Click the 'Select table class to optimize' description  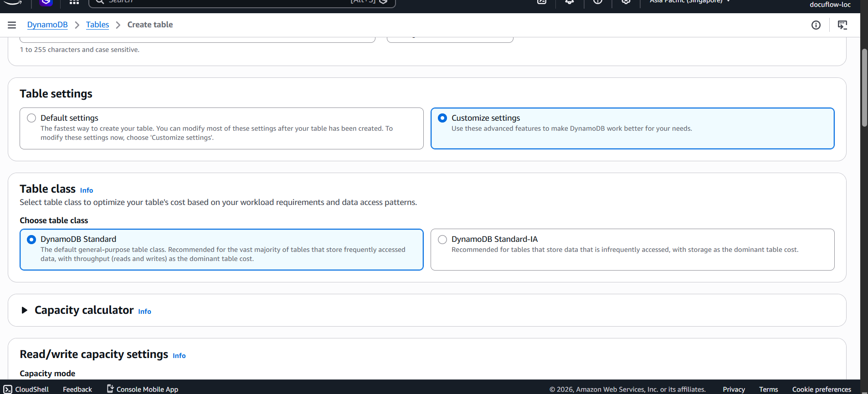click(218, 202)
